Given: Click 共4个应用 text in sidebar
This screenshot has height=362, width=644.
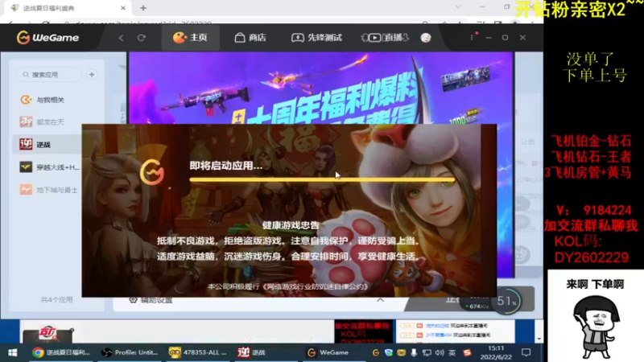Looking at the screenshot, I should [56, 300].
